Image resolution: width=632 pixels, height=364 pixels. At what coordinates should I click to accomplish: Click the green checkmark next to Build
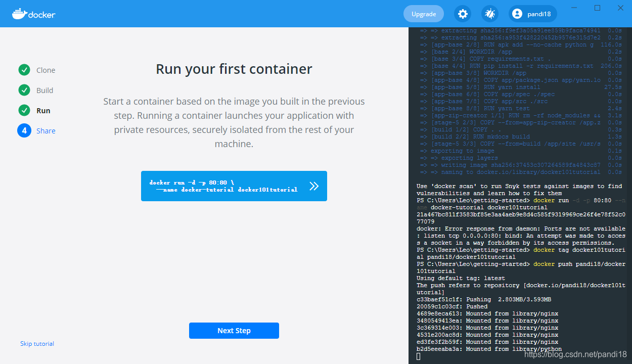click(x=24, y=90)
